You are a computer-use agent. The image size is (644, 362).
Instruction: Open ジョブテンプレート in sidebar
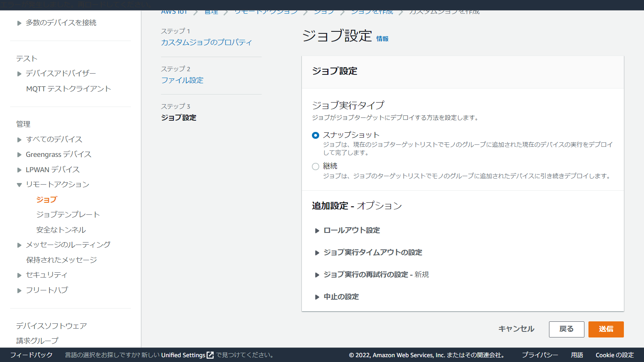(x=68, y=215)
